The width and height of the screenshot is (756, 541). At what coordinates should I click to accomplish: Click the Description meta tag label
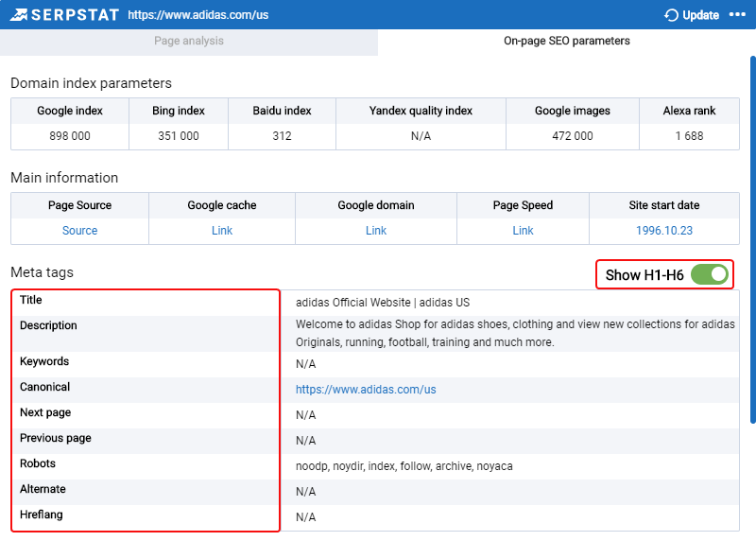48,325
